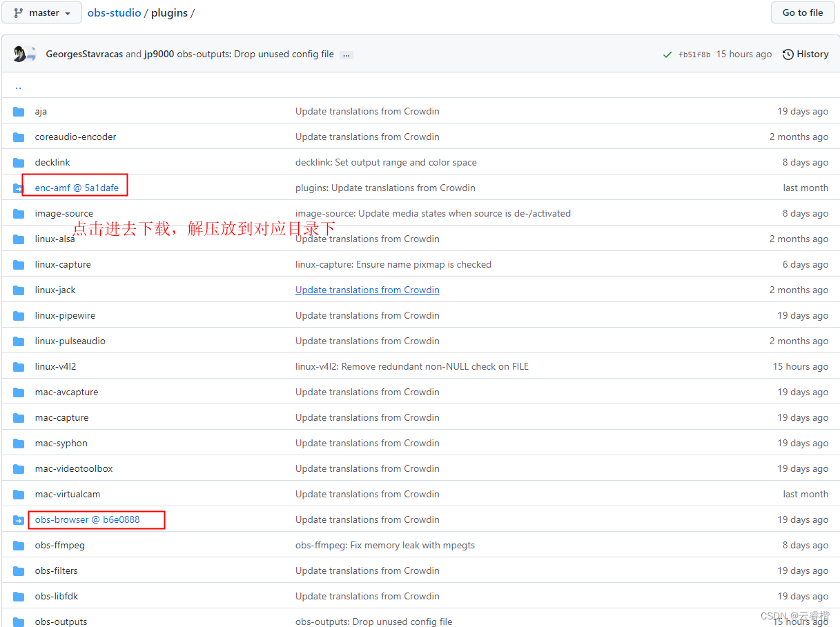Screen dimensions: 840x627
Task: Open the coreaudio-encoder folder
Action: pos(75,137)
